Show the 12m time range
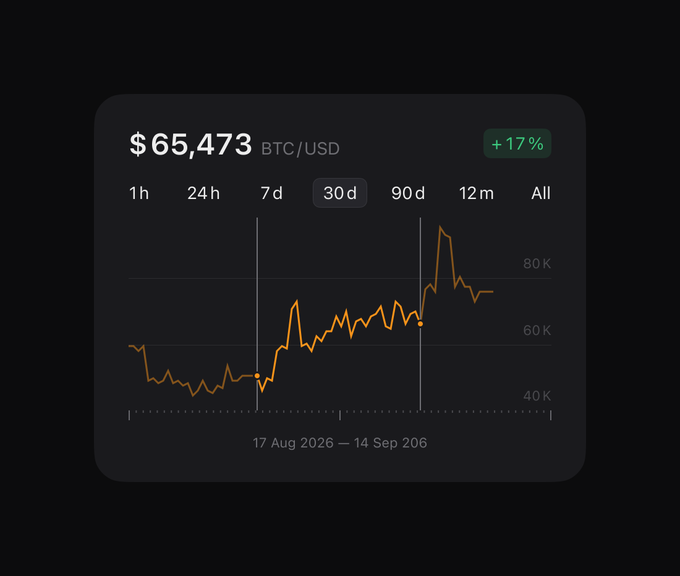 [x=476, y=193]
